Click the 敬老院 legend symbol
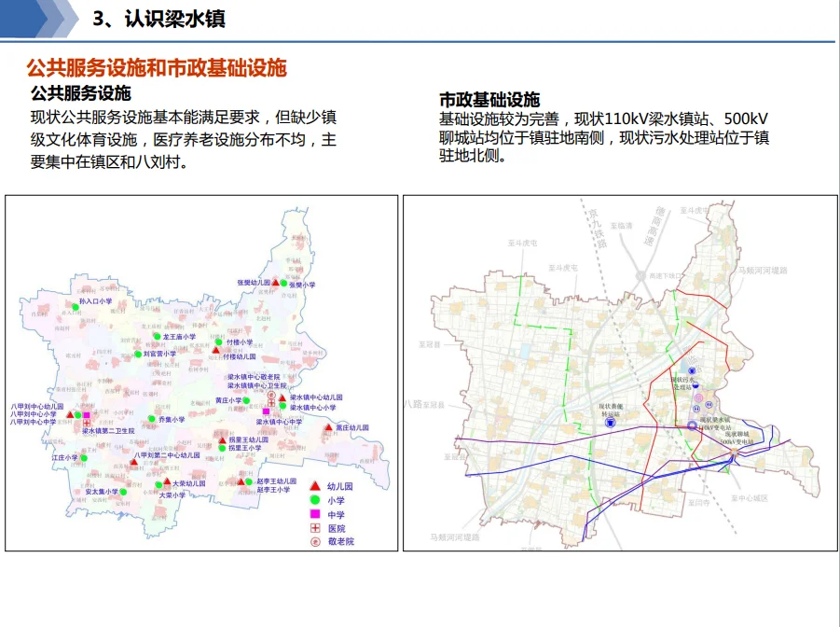840x627 pixels. coord(315,541)
